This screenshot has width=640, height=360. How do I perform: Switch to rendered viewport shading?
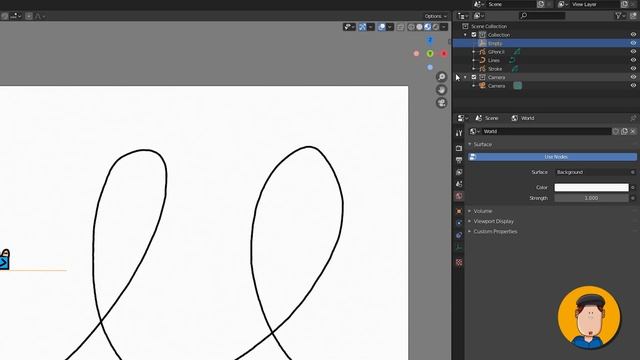pos(436,27)
